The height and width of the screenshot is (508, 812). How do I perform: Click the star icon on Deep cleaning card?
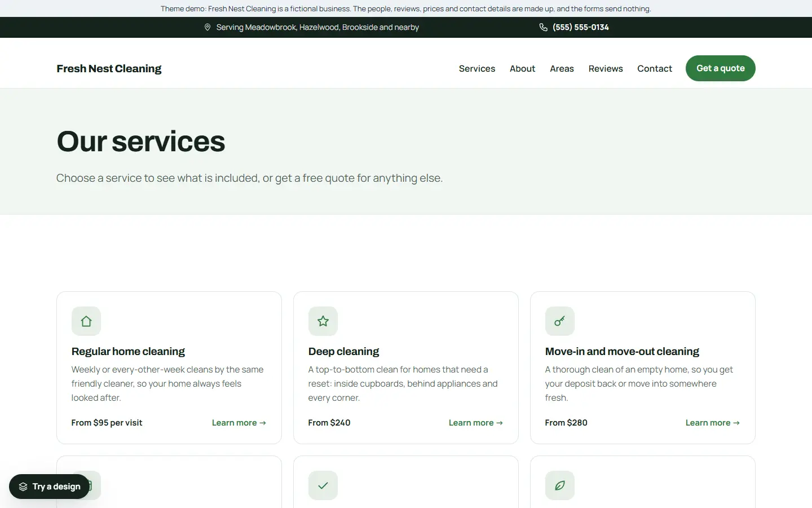[x=323, y=321]
